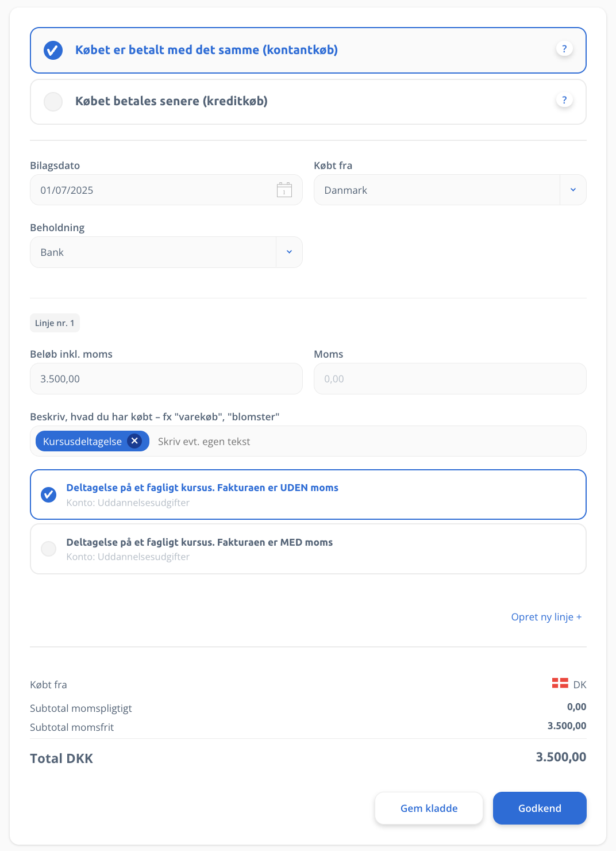Click the Danish flag icon
Image resolution: width=616 pixels, height=851 pixels.
click(x=560, y=683)
